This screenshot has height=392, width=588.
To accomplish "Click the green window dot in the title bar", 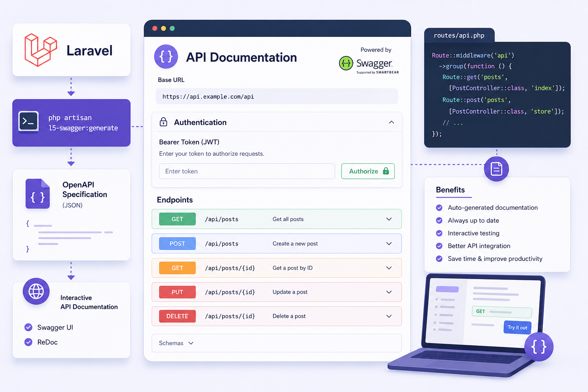I will coord(172,28).
